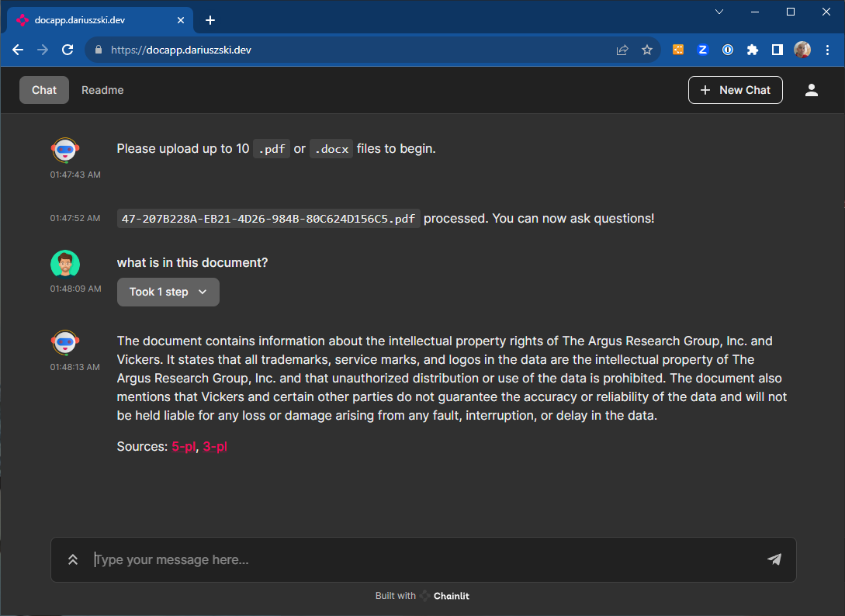
Task: Start a New Chat
Action: [735, 90]
